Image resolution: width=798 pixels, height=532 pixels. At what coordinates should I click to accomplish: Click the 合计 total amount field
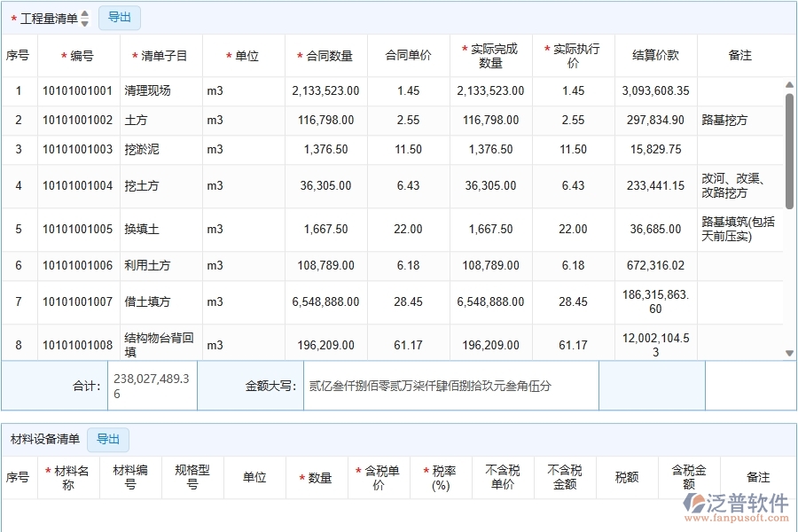pos(151,384)
